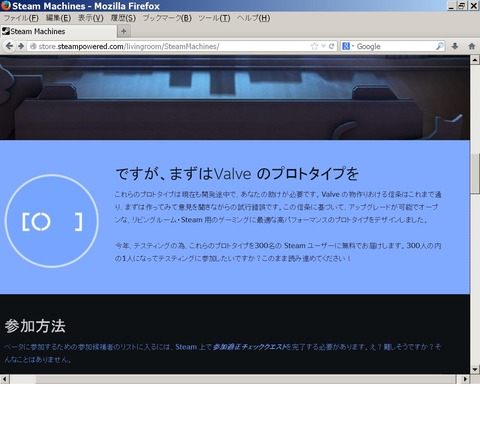Image resolution: width=480 pixels, height=434 pixels.
Task: Bookmark the page with the star icon
Action: pos(314,46)
